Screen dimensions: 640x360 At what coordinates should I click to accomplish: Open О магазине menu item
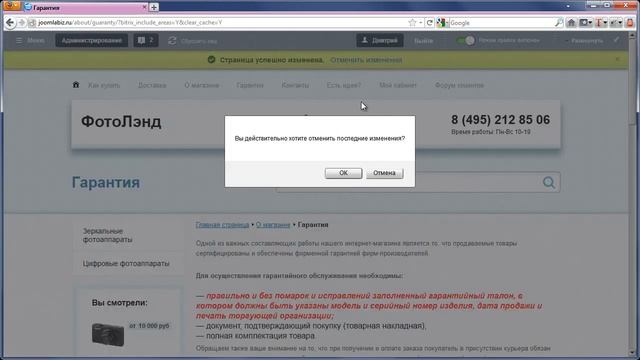pyautogui.click(x=202, y=85)
